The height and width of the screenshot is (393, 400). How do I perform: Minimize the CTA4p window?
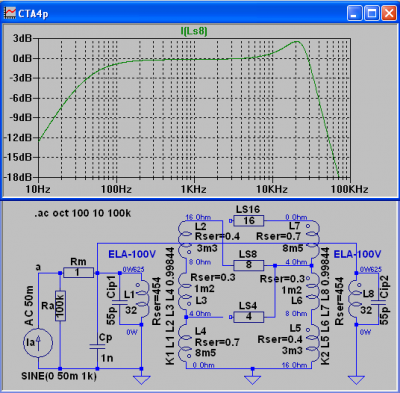355,13
